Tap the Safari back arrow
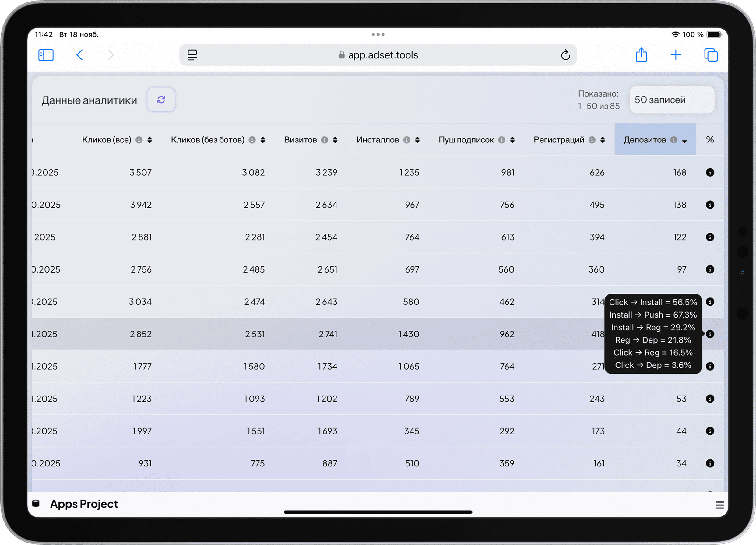 point(80,55)
